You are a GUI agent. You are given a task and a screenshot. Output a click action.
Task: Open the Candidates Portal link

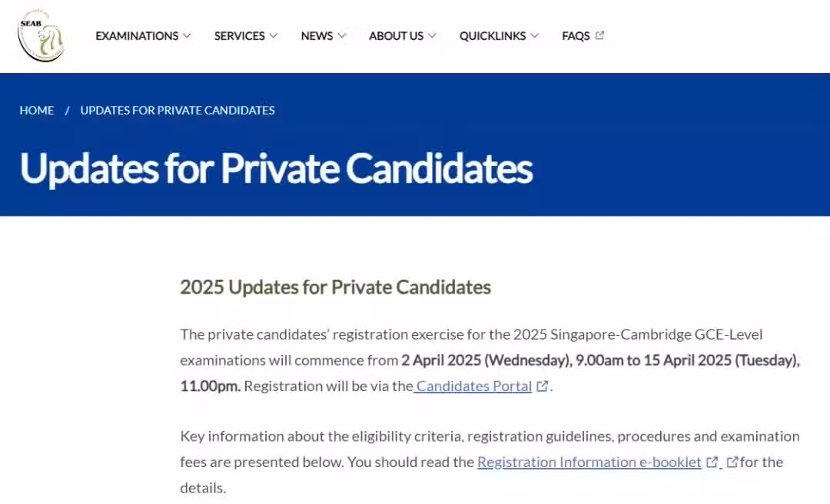pos(473,386)
